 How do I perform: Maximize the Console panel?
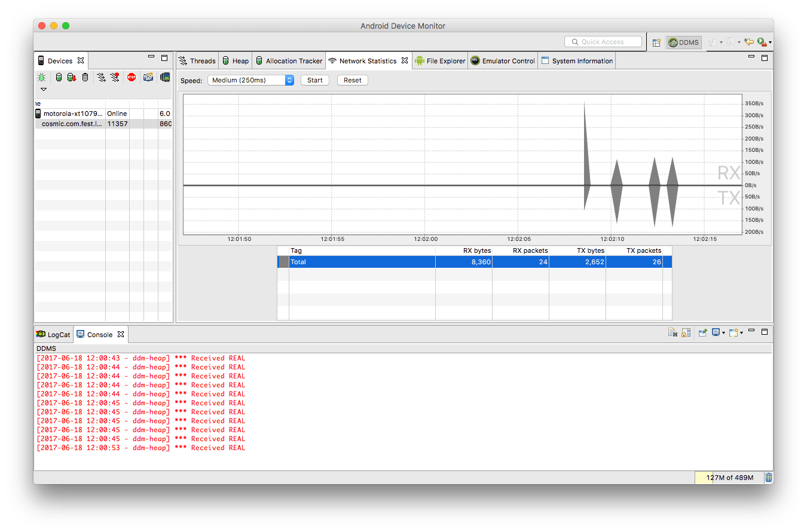765,332
